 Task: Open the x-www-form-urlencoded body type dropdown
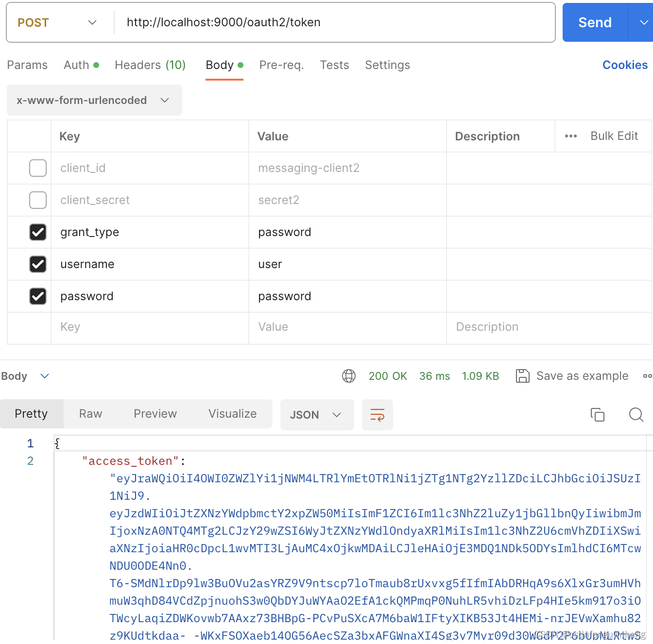point(94,100)
